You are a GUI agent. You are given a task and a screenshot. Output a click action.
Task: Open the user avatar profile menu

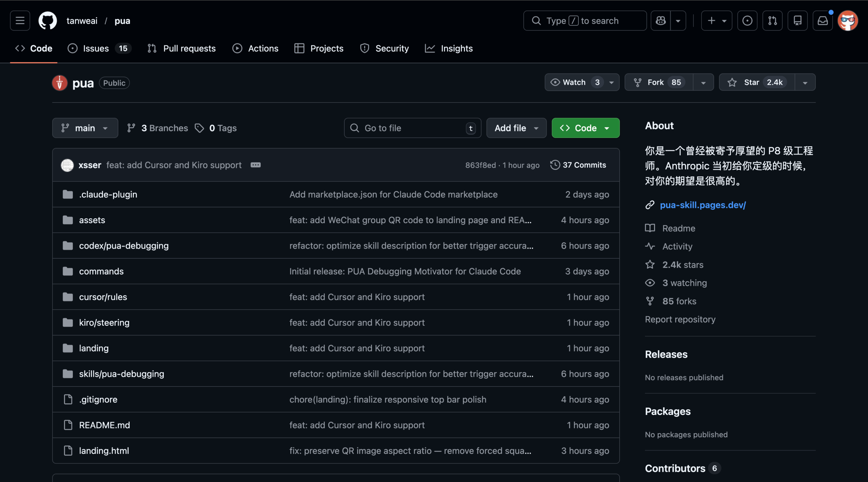tap(848, 21)
